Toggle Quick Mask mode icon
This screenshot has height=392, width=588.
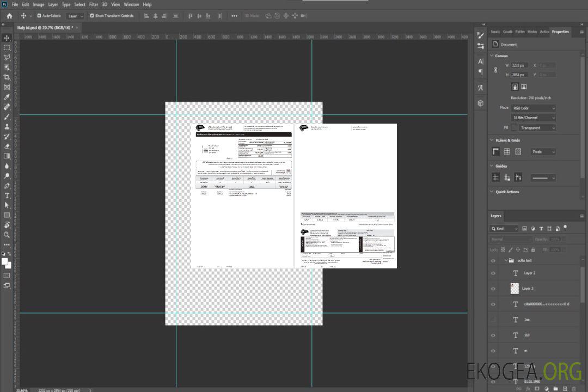point(7,275)
